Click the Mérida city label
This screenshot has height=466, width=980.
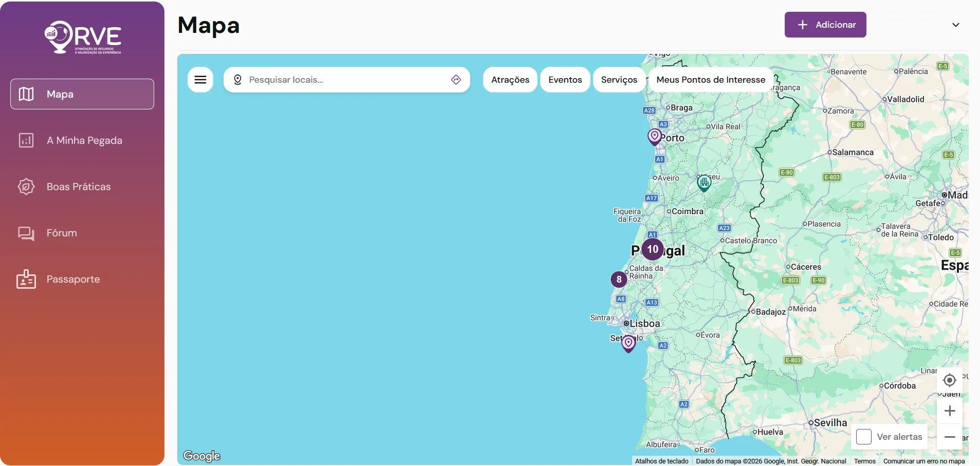805,309
